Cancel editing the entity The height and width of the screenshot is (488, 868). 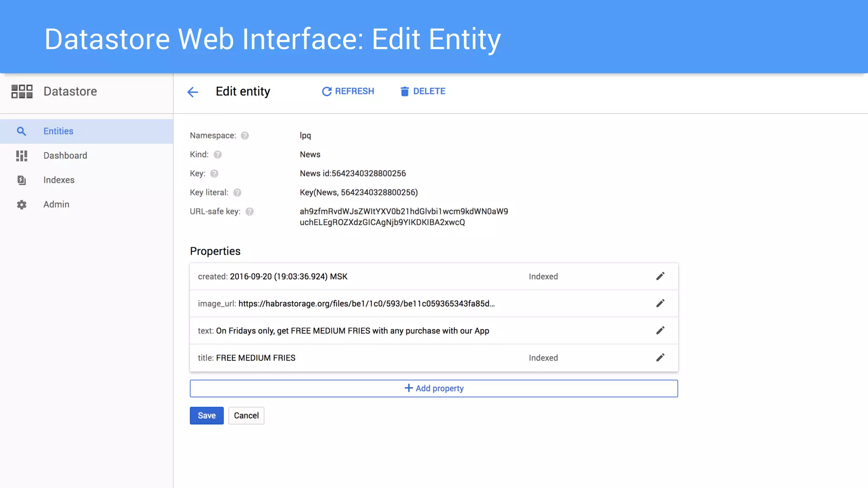click(246, 416)
